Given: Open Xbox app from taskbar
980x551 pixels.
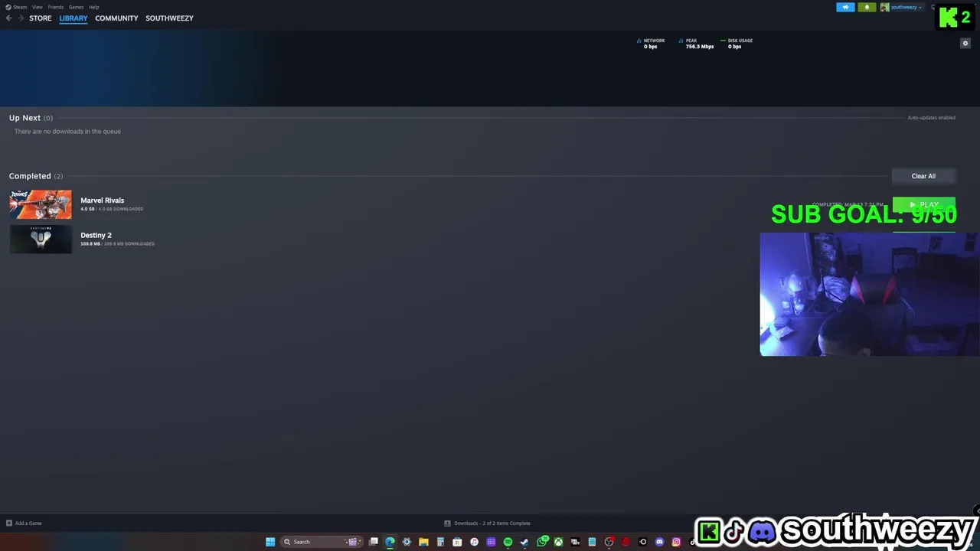Looking at the screenshot, I should (558, 542).
